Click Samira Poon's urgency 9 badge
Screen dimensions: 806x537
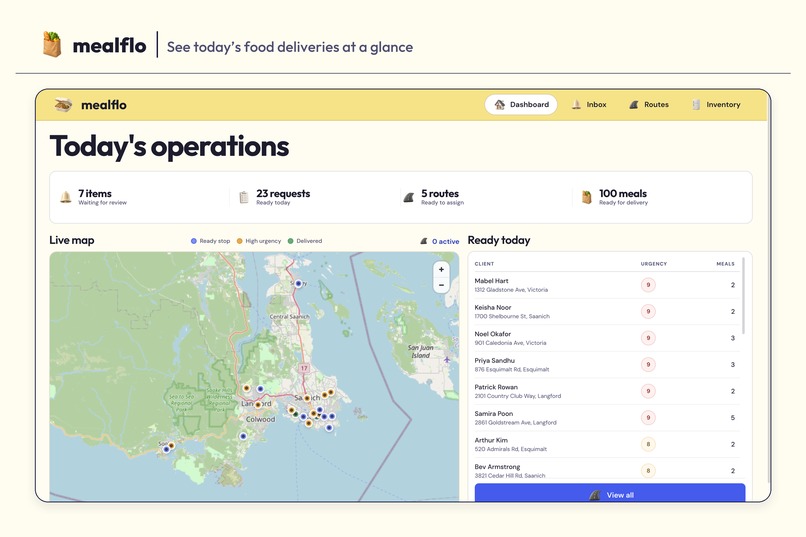tap(648, 418)
